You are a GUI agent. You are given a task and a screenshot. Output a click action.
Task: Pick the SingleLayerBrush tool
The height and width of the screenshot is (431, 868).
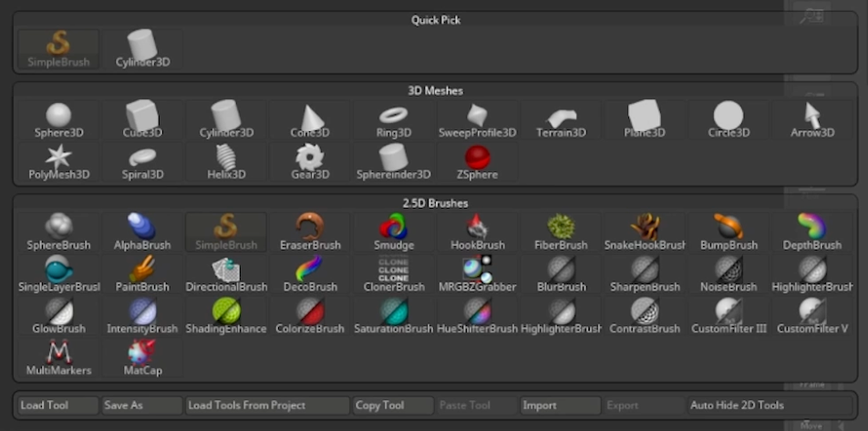(58, 274)
